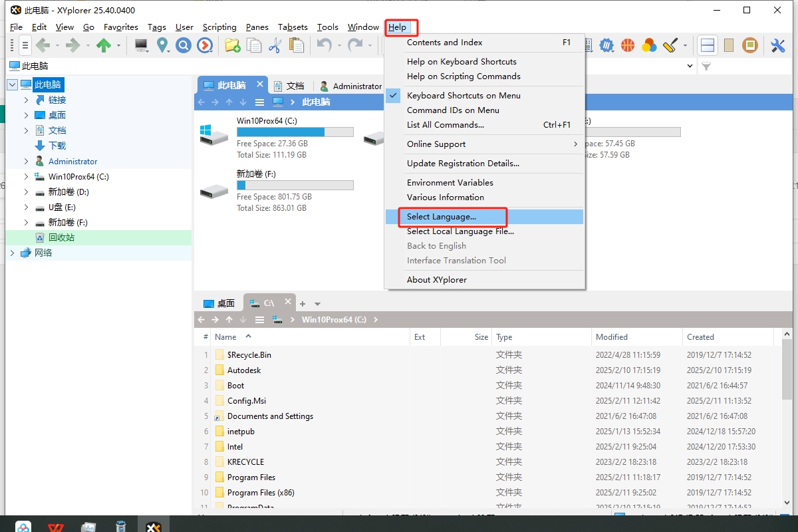Toggle the Dual Pane toolbar button
Viewport: 798px width, 532px height.
(708, 45)
